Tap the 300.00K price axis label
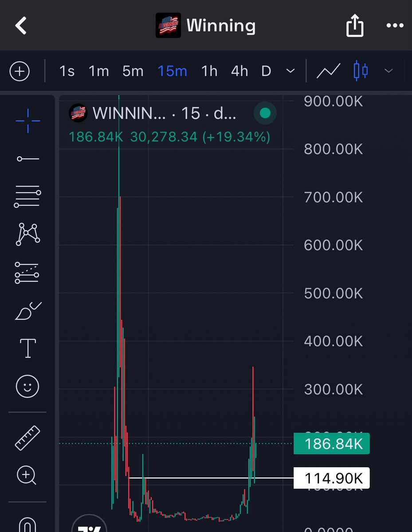 334,389
